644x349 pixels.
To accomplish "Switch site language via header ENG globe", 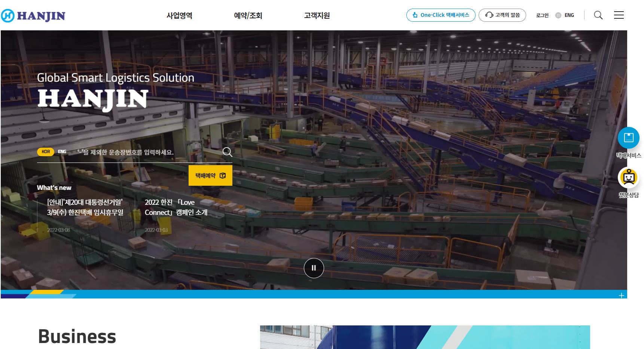I will click(565, 15).
